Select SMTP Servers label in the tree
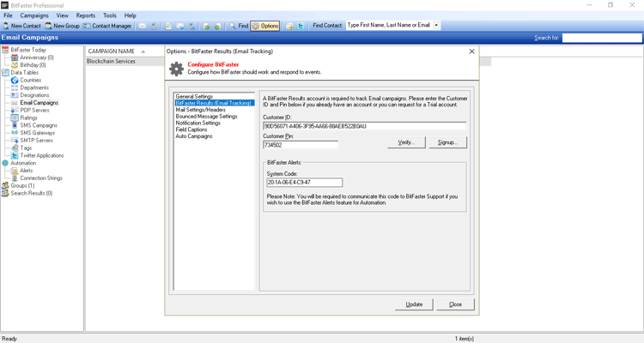The height and width of the screenshot is (343, 644). 36,141
